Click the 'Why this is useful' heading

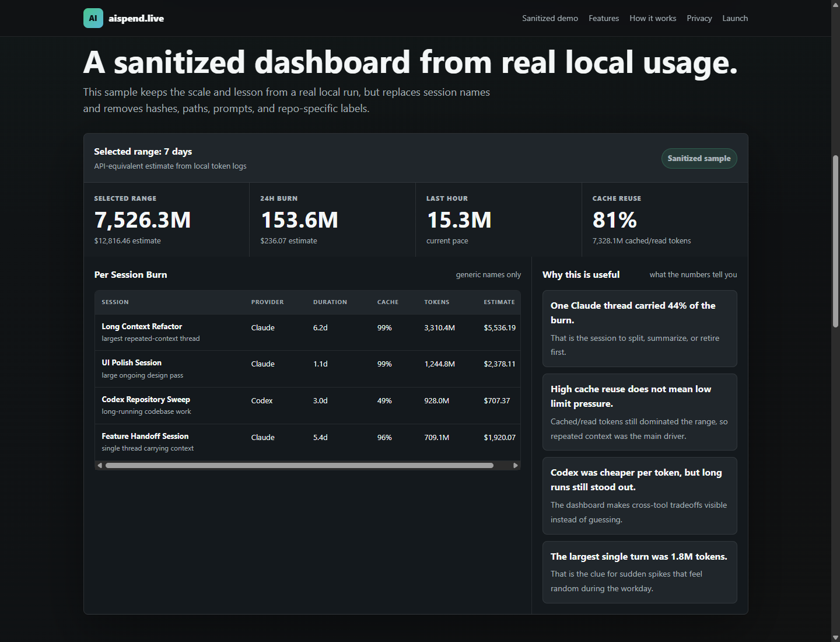(581, 275)
